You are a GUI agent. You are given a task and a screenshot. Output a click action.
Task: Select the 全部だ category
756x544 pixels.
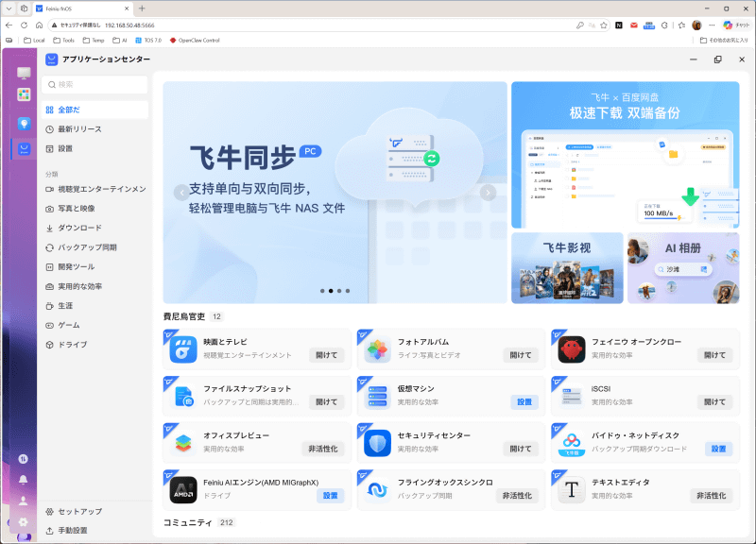[x=94, y=110]
